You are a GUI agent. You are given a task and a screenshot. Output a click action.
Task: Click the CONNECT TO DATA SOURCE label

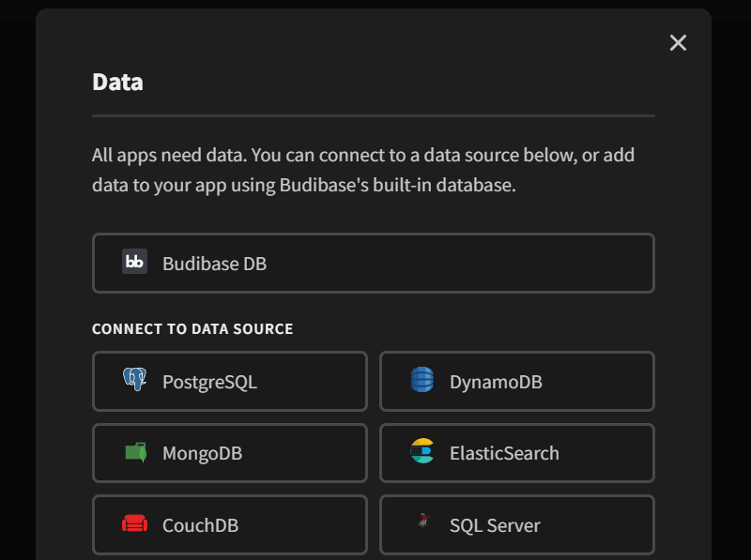coord(192,329)
